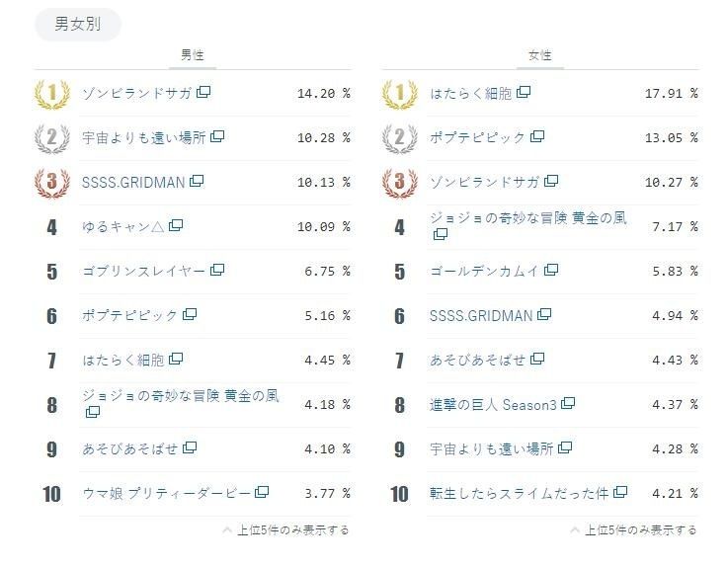Collapse 男性 ranking to top 5 only
The height and width of the screenshot is (567, 728).
point(286,530)
